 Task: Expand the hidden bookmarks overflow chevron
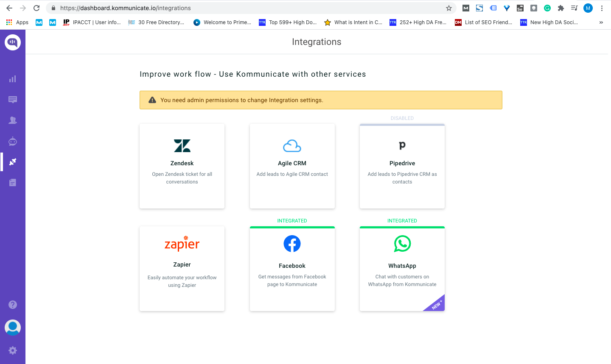[x=601, y=22]
